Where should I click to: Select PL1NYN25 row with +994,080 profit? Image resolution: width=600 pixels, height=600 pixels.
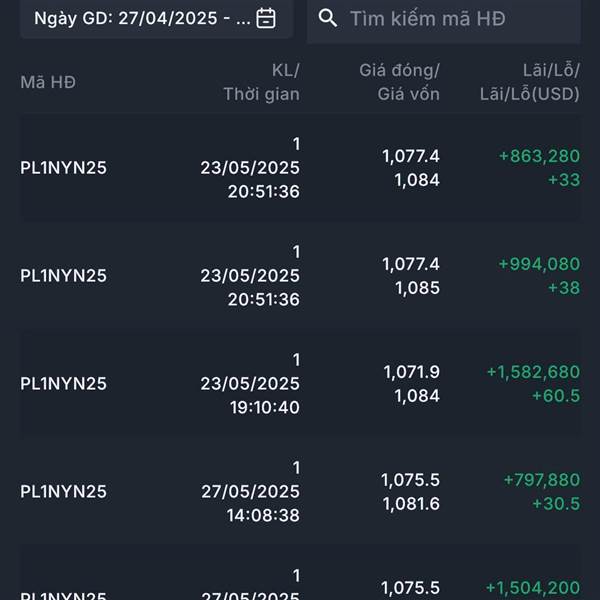pyautogui.click(x=300, y=276)
